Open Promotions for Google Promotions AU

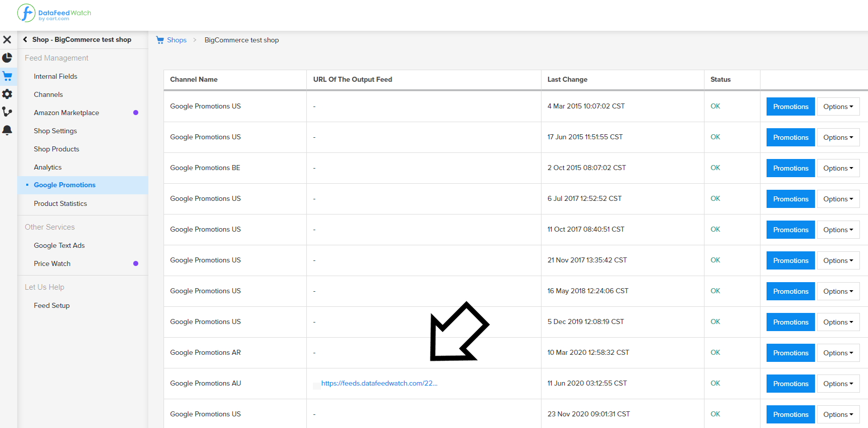pos(791,384)
